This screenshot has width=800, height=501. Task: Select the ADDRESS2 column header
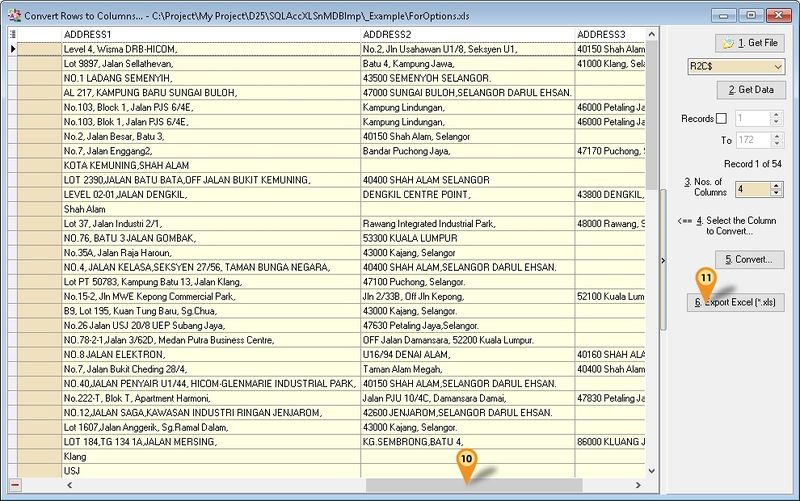tap(465, 34)
